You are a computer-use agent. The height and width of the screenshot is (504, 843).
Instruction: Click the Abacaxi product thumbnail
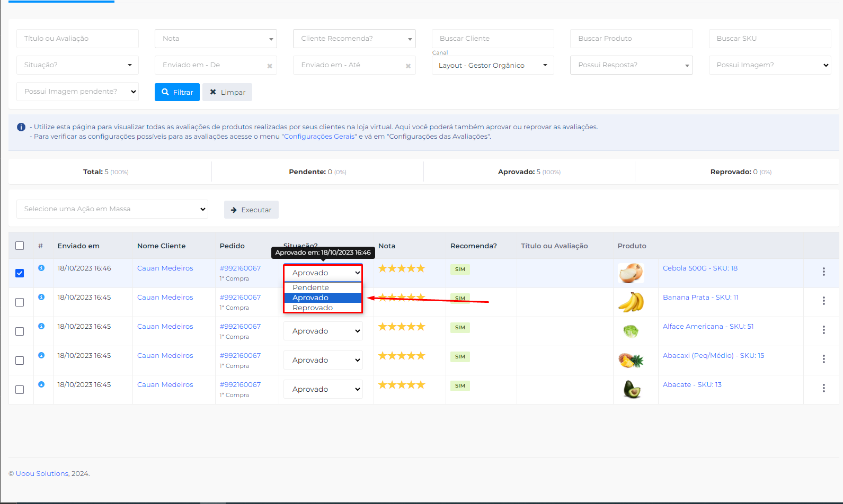point(631,361)
